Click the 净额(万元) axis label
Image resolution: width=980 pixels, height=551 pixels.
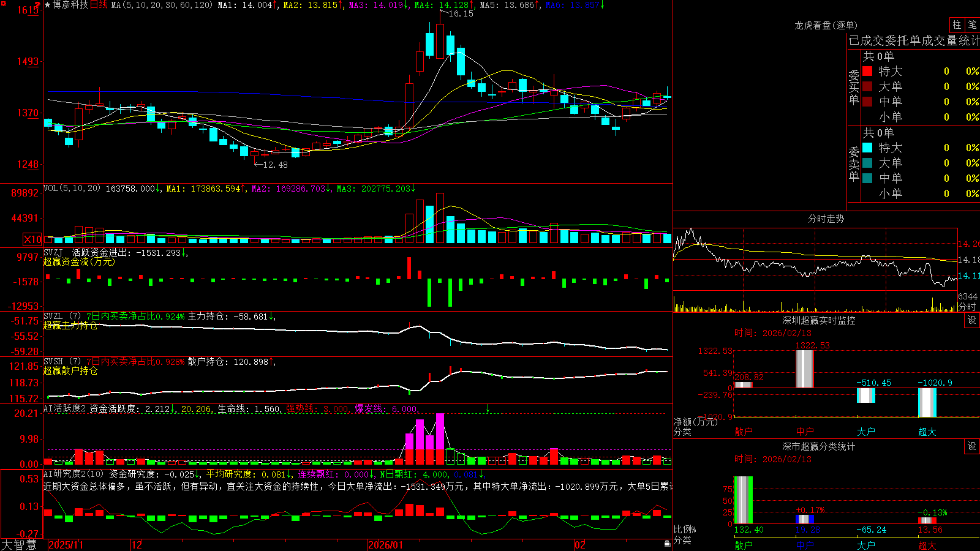click(x=695, y=422)
